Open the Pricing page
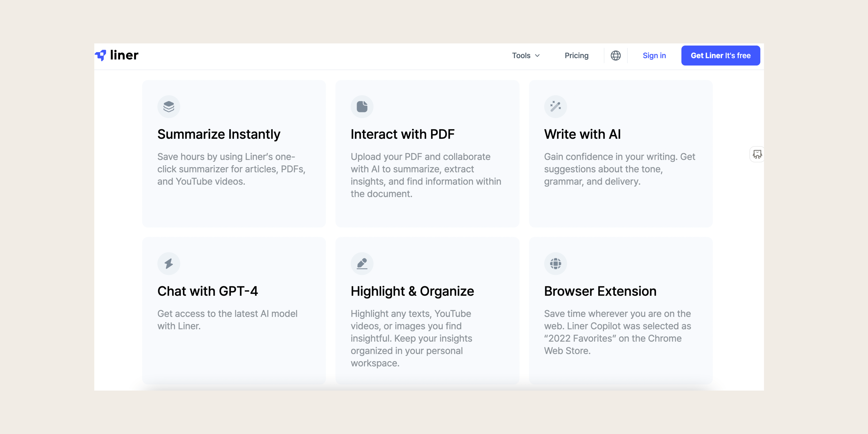868x434 pixels. pos(577,56)
